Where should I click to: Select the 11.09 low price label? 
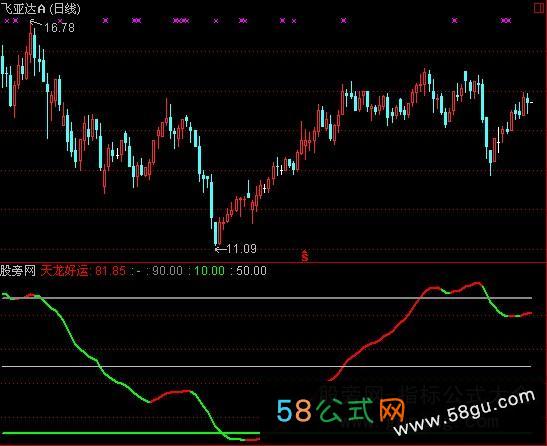(x=241, y=249)
